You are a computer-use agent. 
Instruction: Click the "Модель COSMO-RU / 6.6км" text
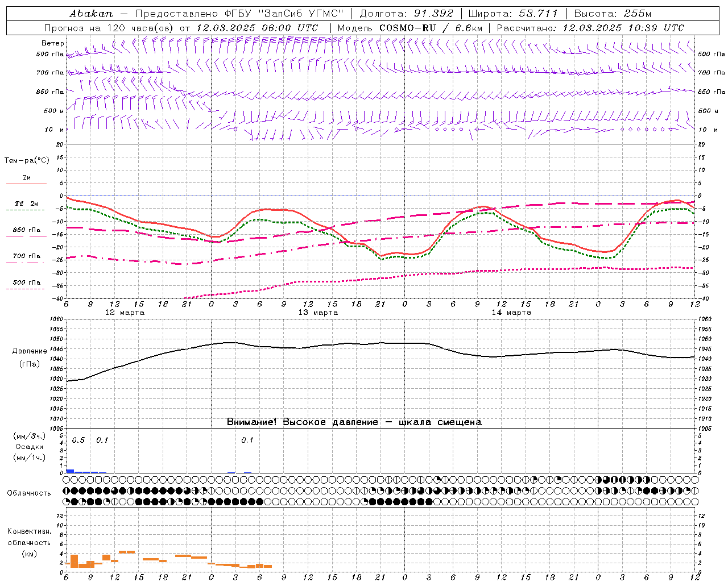(x=409, y=28)
